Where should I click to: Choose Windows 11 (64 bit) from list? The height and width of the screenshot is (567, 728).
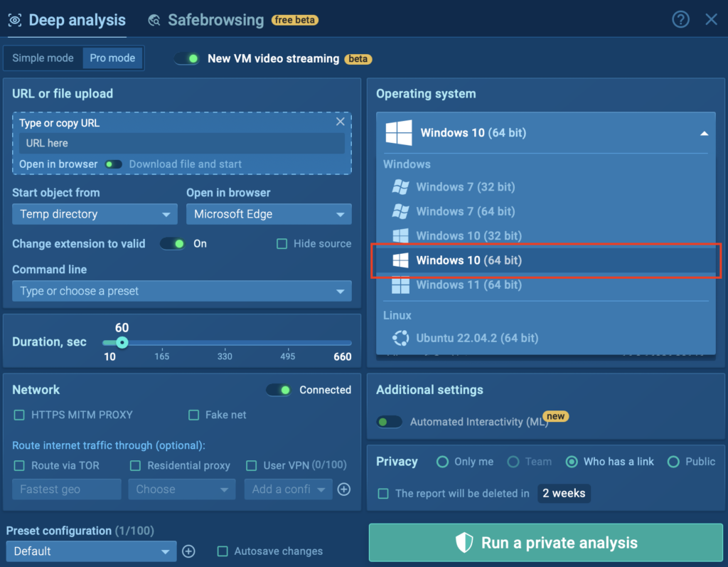469,285
